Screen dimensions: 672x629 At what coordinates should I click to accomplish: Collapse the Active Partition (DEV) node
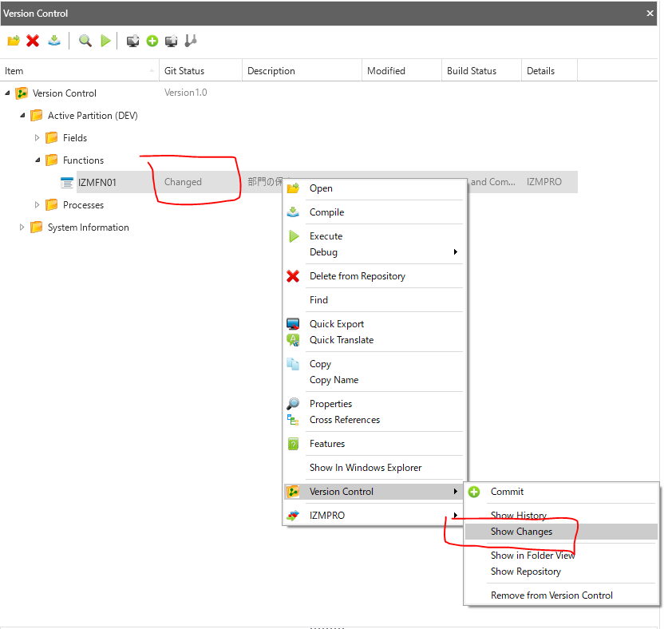22,115
